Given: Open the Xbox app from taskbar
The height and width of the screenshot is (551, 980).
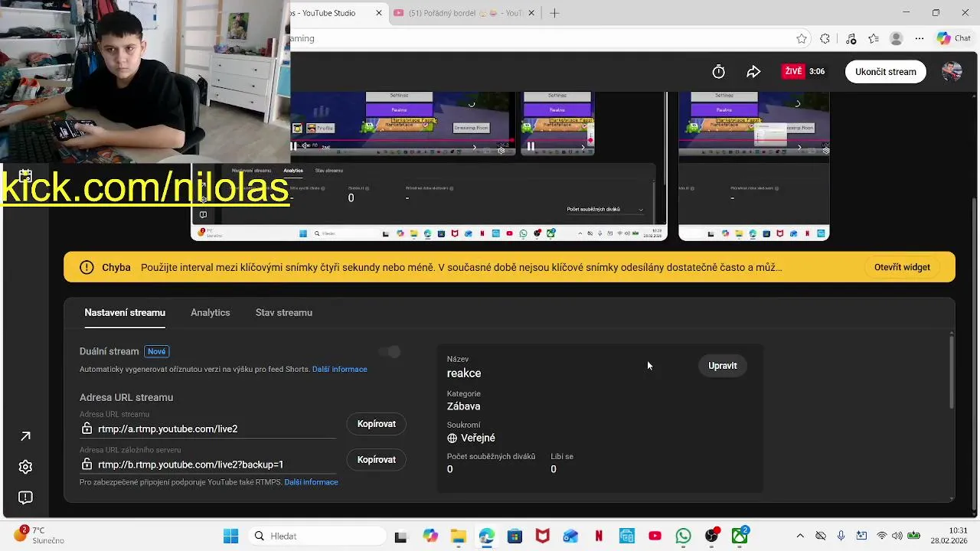Looking at the screenshot, I should tap(740, 536).
